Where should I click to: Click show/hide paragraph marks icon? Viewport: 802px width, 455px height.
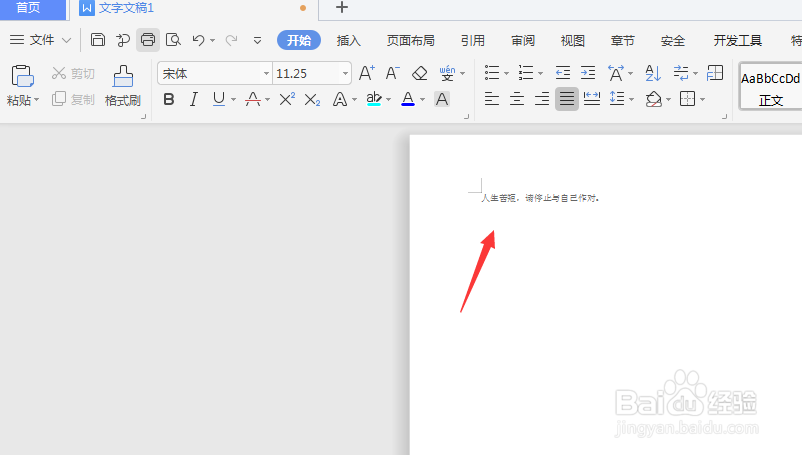(x=681, y=73)
